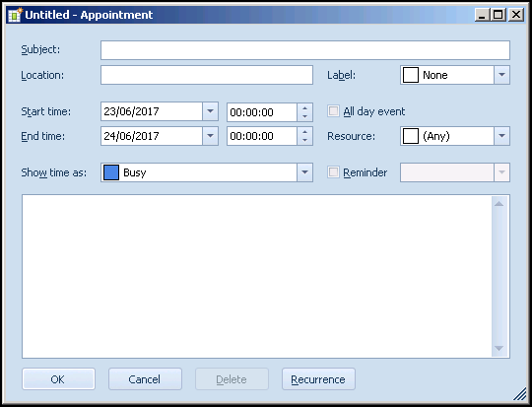Click the notes scrollbar up arrow
This screenshot has width=532, height=407.
pyautogui.click(x=499, y=204)
